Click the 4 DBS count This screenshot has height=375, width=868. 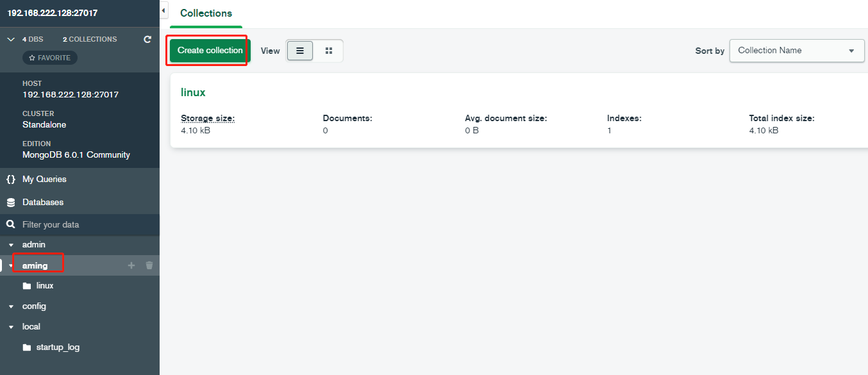(x=33, y=39)
